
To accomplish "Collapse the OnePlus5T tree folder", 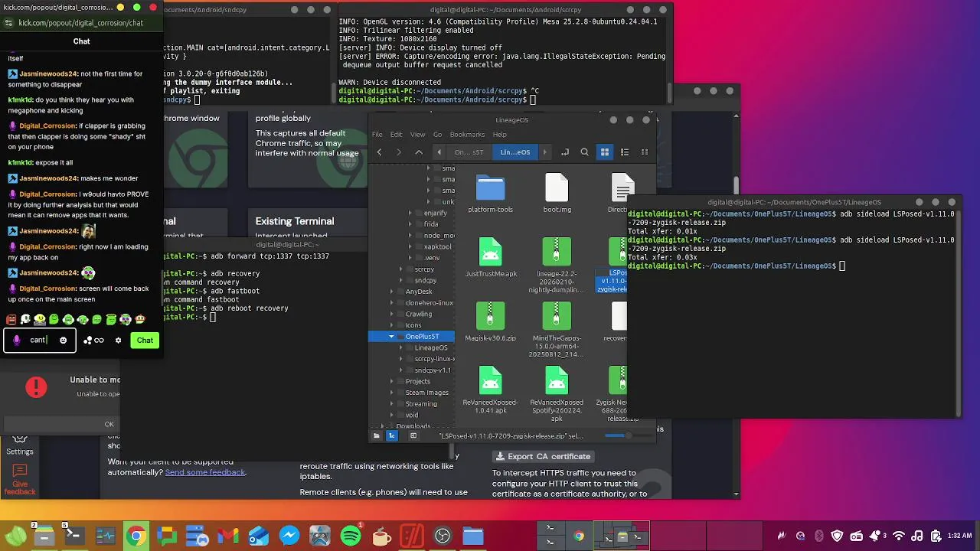I will pos(391,337).
